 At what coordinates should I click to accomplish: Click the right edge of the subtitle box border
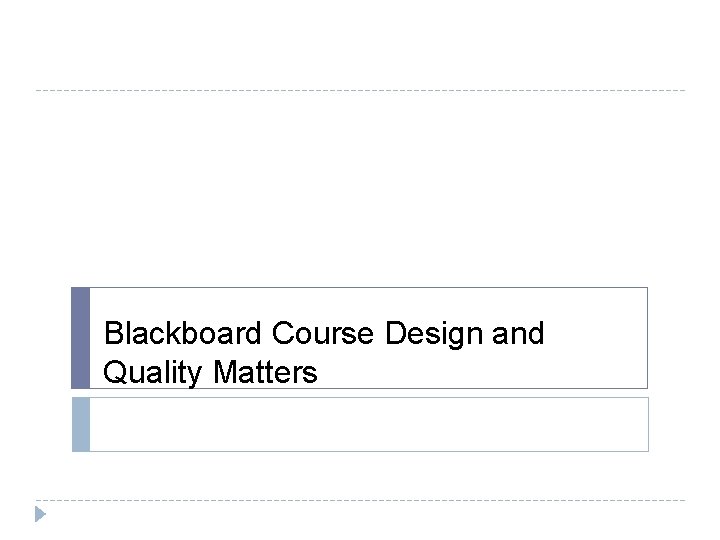(648, 424)
